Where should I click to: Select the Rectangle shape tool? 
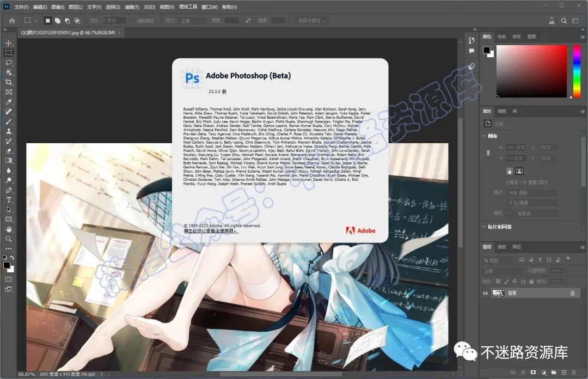tap(9, 219)
